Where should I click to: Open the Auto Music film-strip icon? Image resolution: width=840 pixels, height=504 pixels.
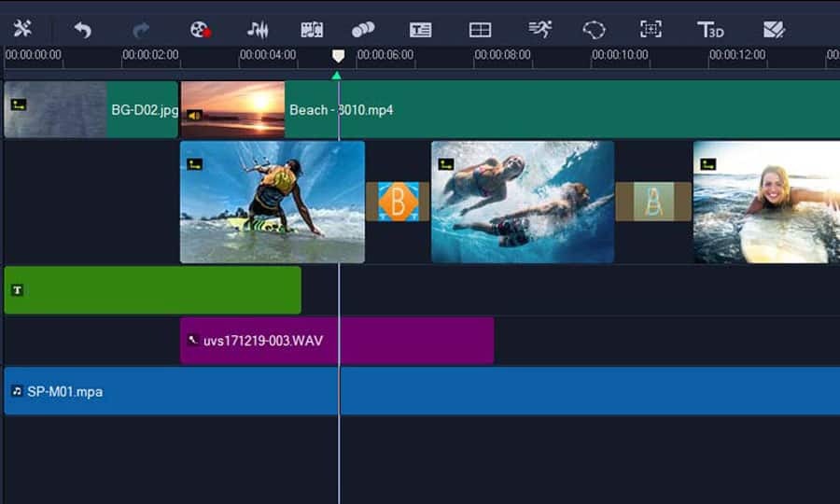click(312, 30)
